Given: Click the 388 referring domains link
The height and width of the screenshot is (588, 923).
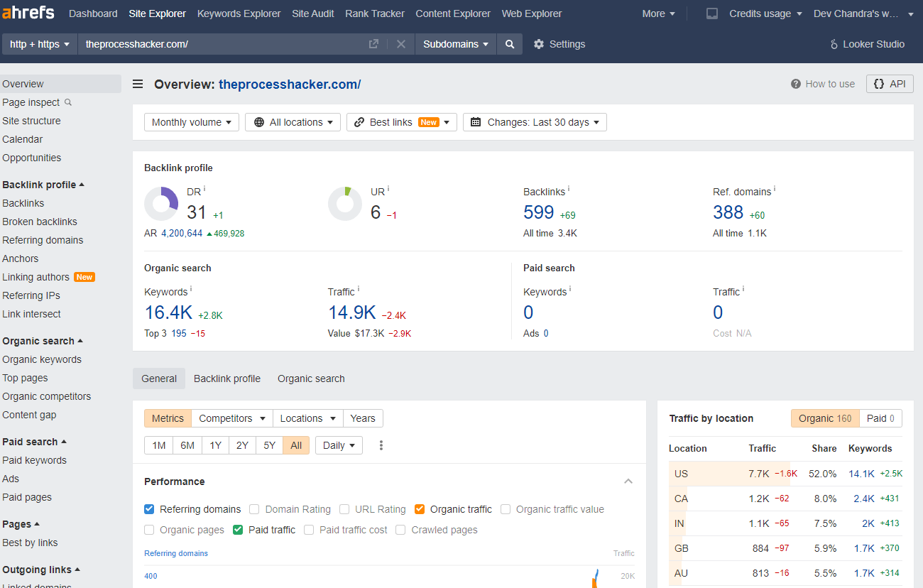Looking at the screenshot, I should (728, 212).
